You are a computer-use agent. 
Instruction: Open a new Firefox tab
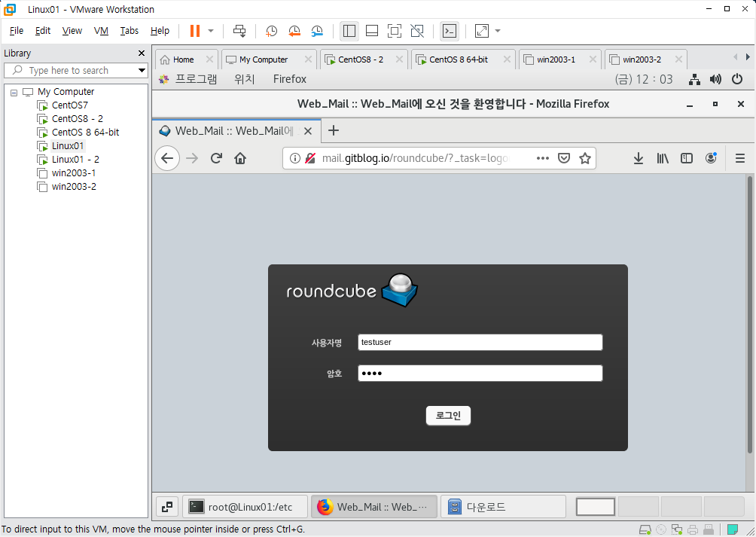pos(333,130)
